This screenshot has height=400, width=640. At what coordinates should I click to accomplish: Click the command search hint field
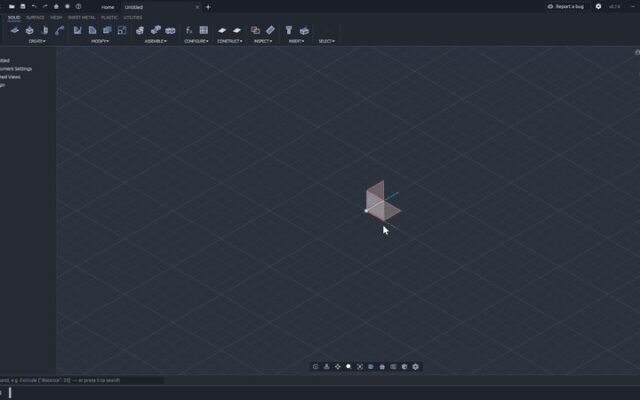click(82, 380)
